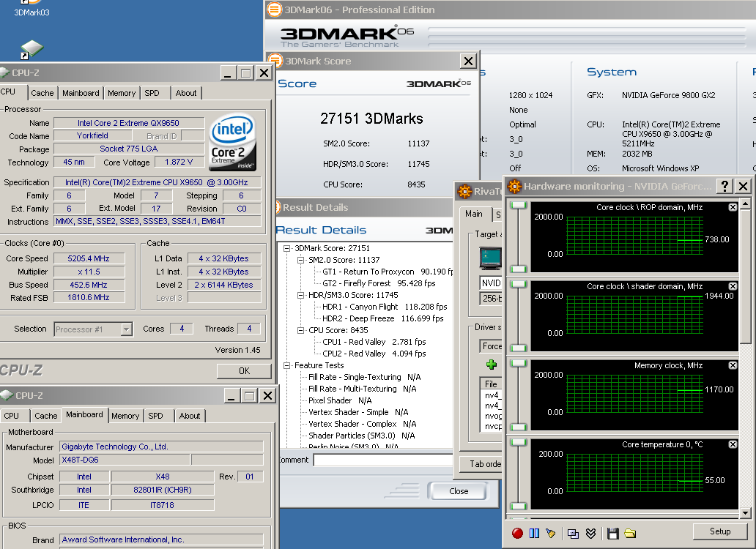This screenshot has width=756, height=549.
Task: Close the Core clock ROP domain graph
Action: (733, 207)
